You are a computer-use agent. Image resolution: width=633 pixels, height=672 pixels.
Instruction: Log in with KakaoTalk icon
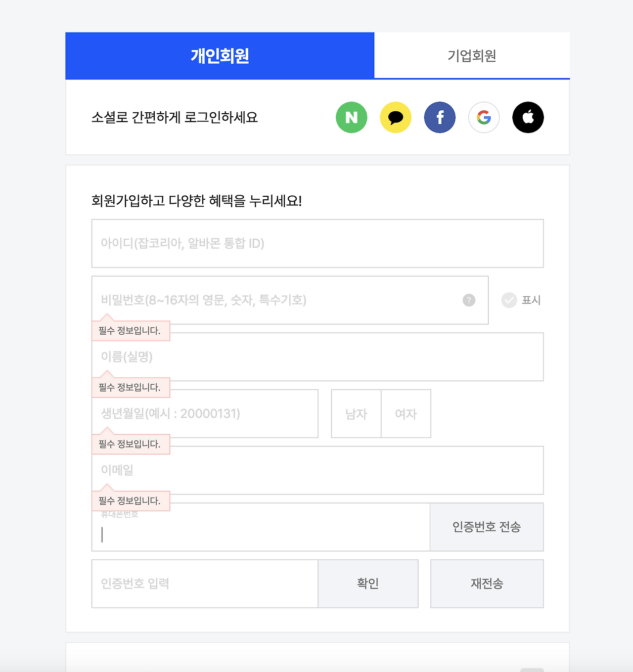point(396,117)
